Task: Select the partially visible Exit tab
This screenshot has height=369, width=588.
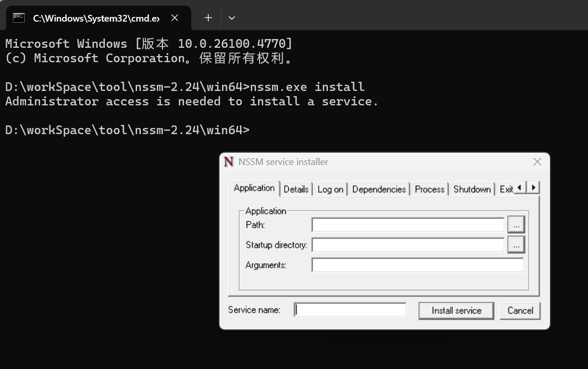Action: click(506, 189)
